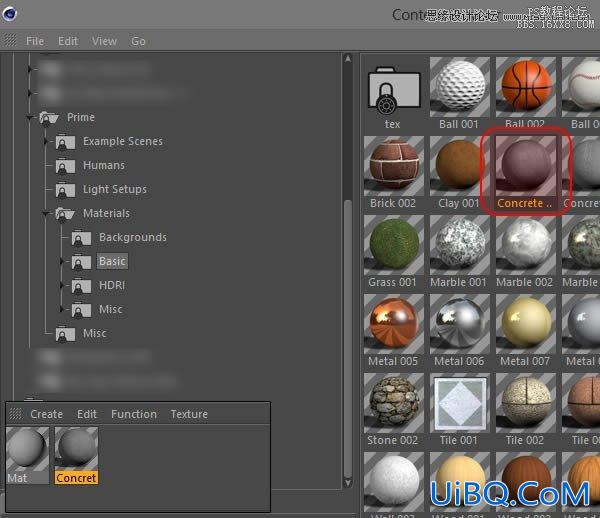Image resolution: width=600 pixels, height=518 pixels.
Task: Collapse the Materials folder
Action: click(46, 213)
